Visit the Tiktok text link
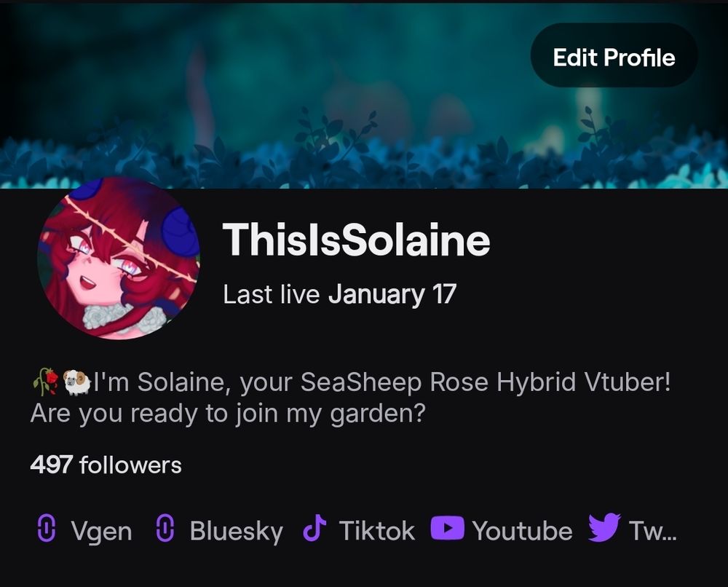728x587 pixels. pyautogui.click(x=376, y=530)
